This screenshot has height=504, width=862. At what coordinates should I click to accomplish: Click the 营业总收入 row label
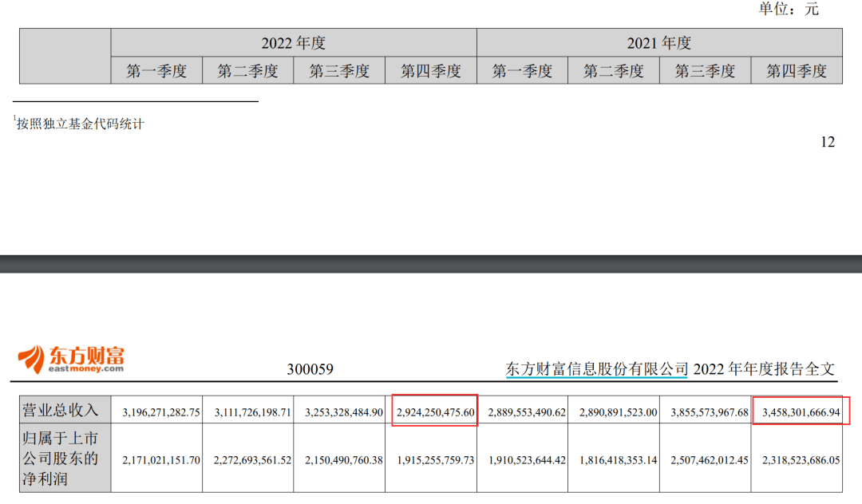click(x=60, y=410)
